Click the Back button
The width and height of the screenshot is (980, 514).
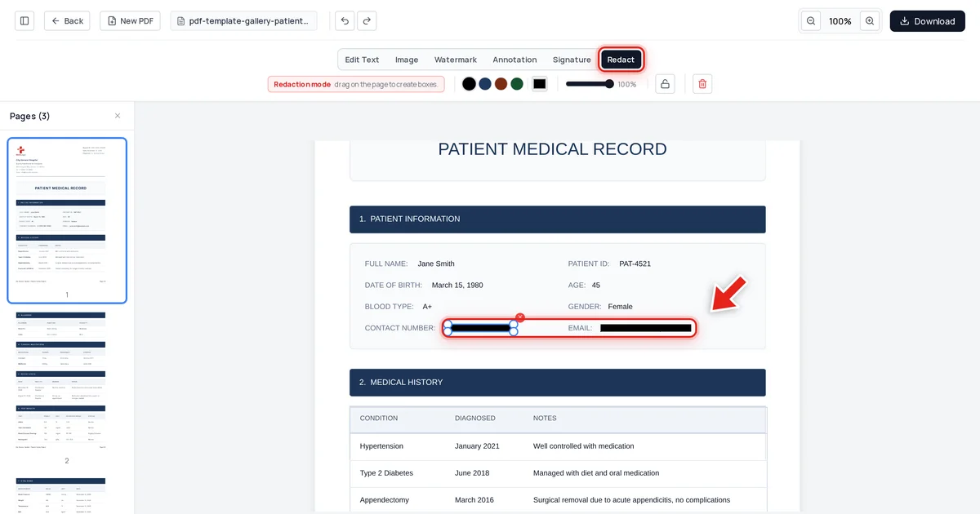(x=67, y=21)
